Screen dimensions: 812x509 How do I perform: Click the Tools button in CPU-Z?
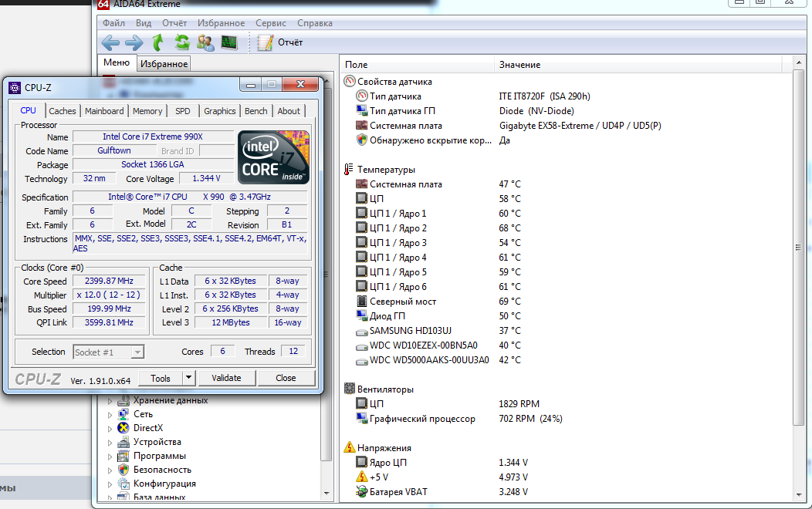pos(160,378)
